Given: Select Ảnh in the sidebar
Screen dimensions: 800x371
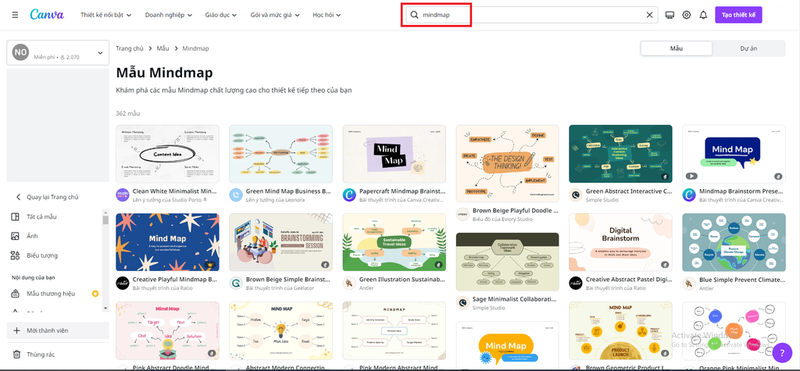Looking at the screenshot, I should click(32, 236).
